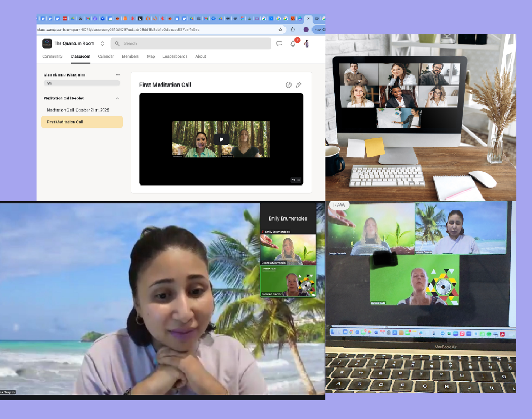Switch to the Calendar tab
Image resolution: width=532 pixels, height=419 pixels.
105,56
